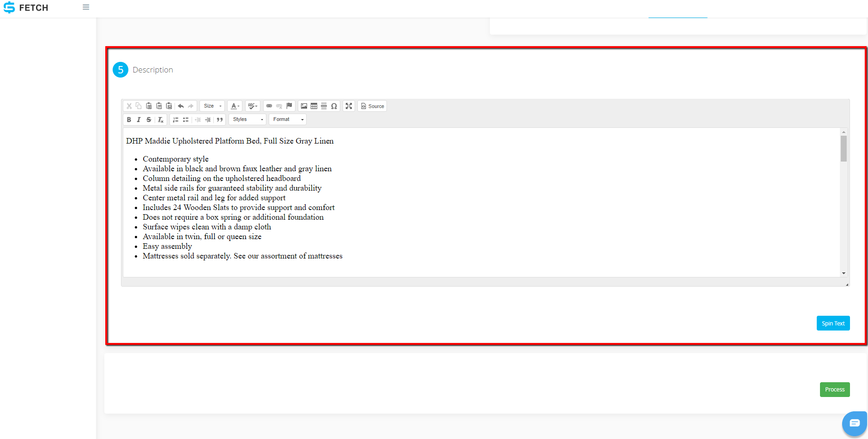Insert special character with omega icon
Viewport: 868px width, 439px height.
point(334,106)
